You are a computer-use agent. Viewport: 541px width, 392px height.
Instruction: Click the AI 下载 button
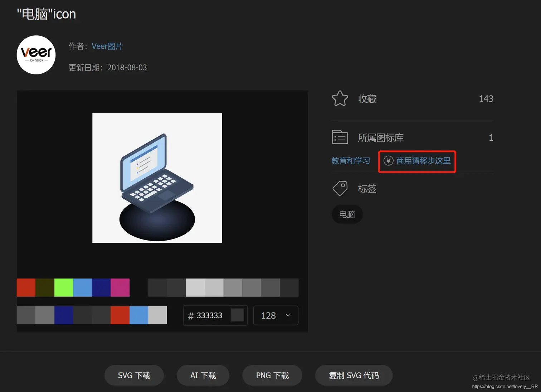[203, 375]
